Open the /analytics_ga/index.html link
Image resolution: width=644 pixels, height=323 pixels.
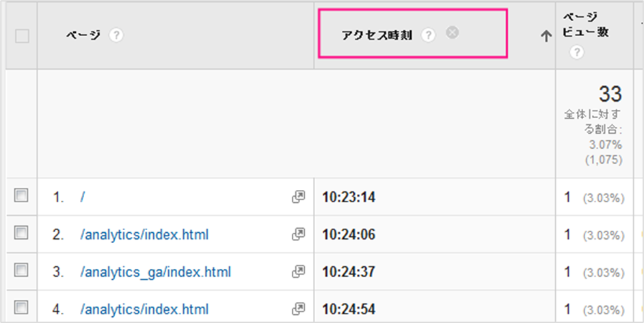pyautogui.click(x=155, y=272)
